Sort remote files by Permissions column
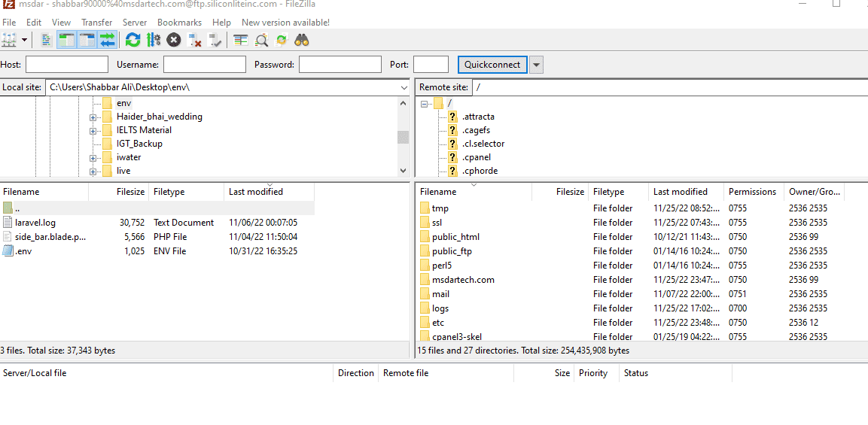The width and height of the screenshot is (868, 425). [752, 192]
